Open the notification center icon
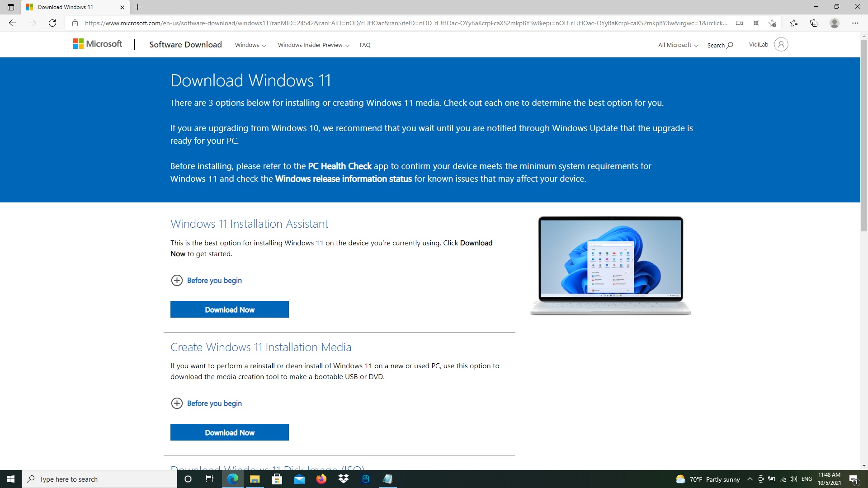Viewport: 868px width, 488px height. (x=854, y=479)
